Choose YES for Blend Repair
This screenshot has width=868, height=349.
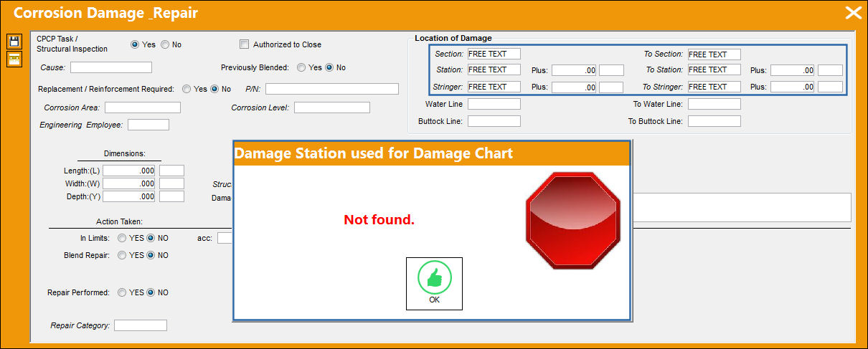[122, 255]
